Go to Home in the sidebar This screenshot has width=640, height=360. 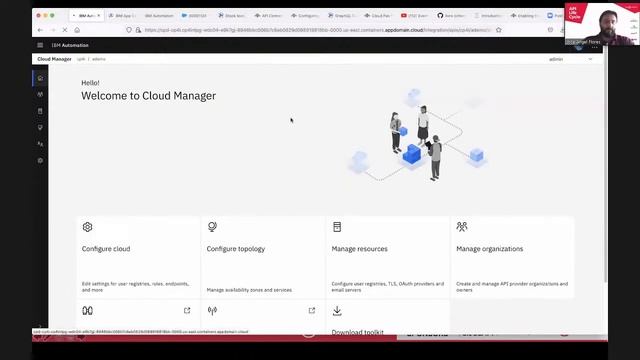pyautogui.click(x=40, y=78)
